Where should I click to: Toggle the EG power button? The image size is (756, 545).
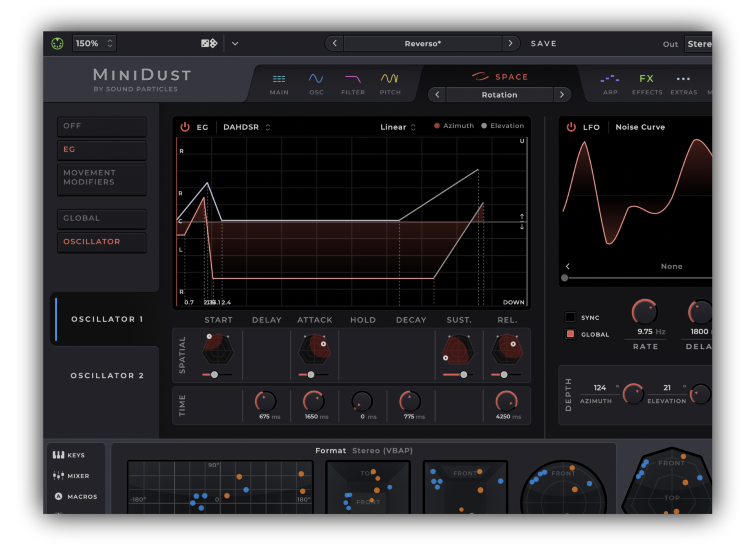point(185,127)
